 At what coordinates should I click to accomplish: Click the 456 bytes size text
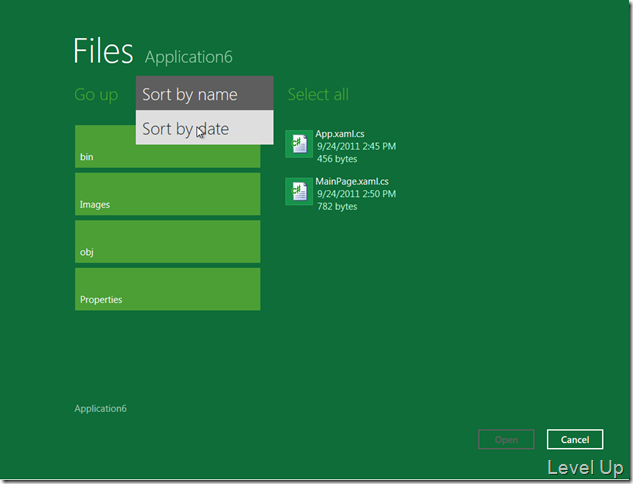pos(337,159)
